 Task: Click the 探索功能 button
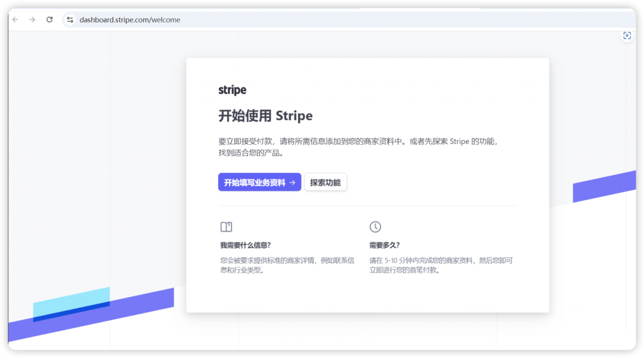point(325,182)
